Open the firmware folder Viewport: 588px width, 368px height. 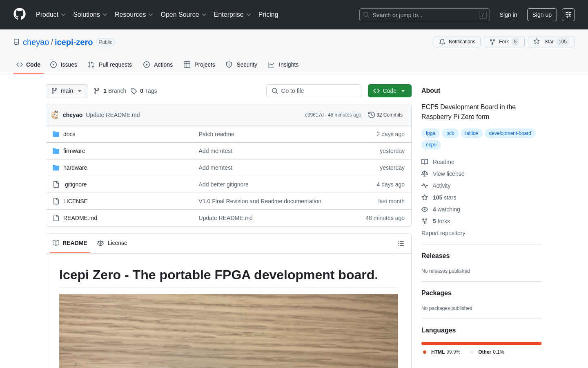click(x=74, y=151)
